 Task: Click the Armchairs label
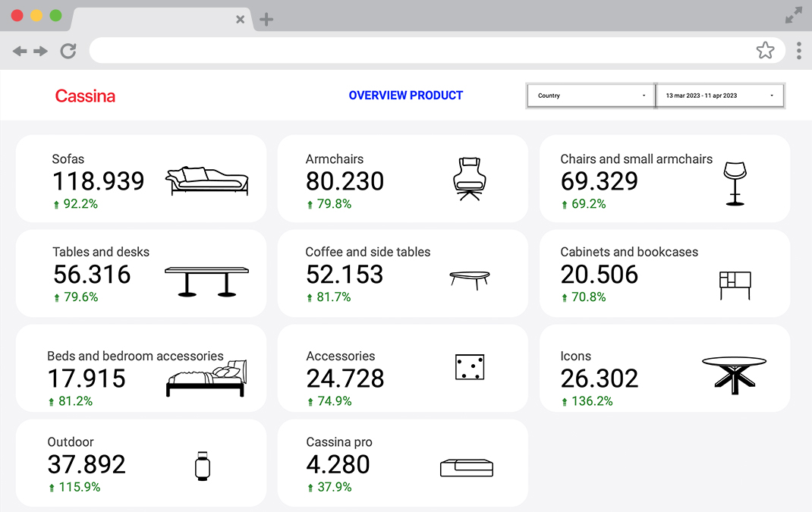click(x=335, y=159)
